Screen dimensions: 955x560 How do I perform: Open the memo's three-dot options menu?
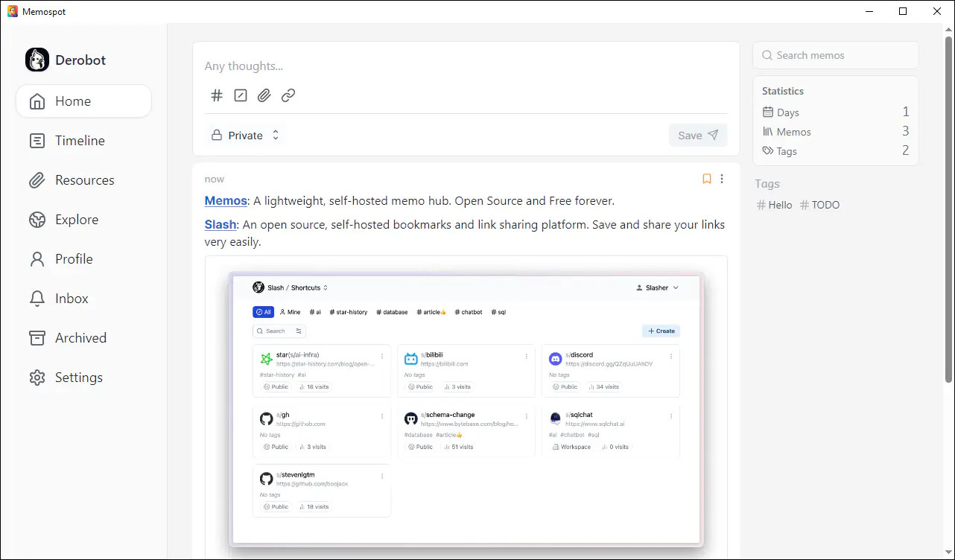tap(722, 179)
